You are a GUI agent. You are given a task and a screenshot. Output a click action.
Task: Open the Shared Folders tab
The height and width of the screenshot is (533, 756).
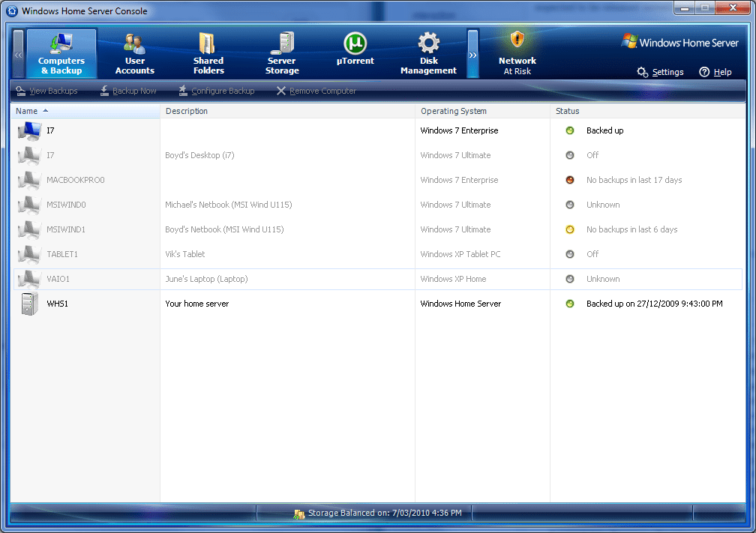pos(208,53)
